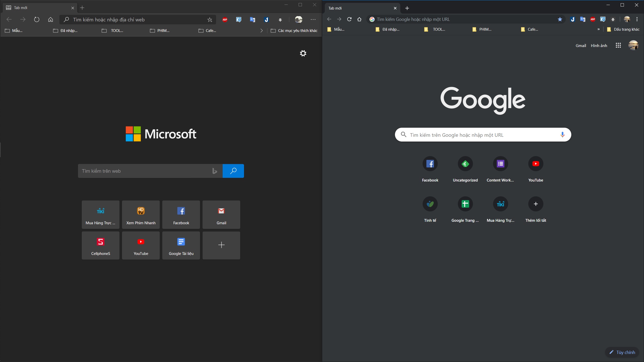The height and width of the screenshot is (362, 644).
Task: Go to the Edge home page
Action: click(x=51, y=19)
